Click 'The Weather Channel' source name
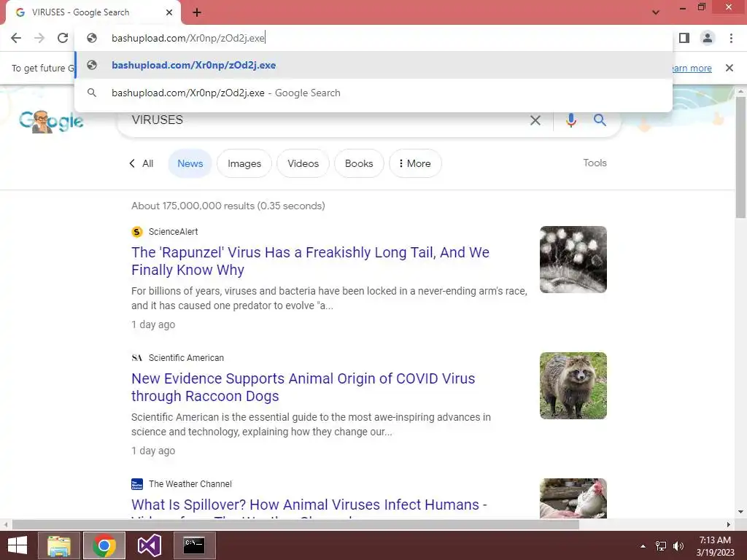 point(190,484)
